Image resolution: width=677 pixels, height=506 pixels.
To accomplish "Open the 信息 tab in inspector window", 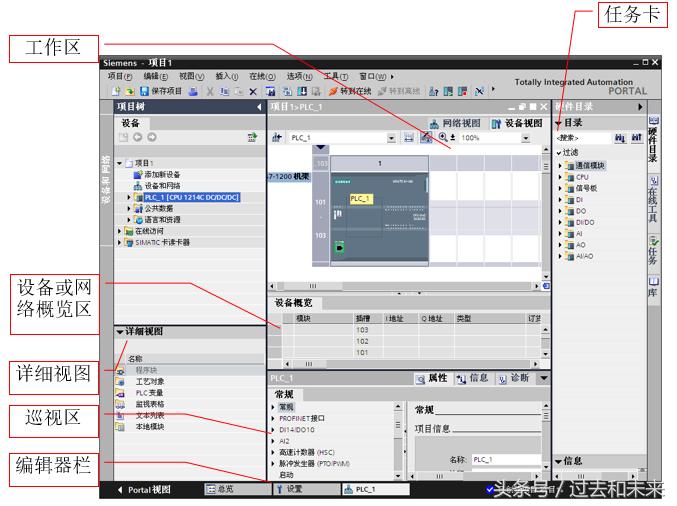I will (472, 379).
